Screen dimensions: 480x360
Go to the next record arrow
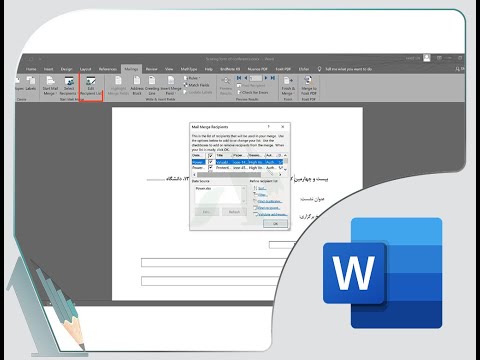click(266, 78)
